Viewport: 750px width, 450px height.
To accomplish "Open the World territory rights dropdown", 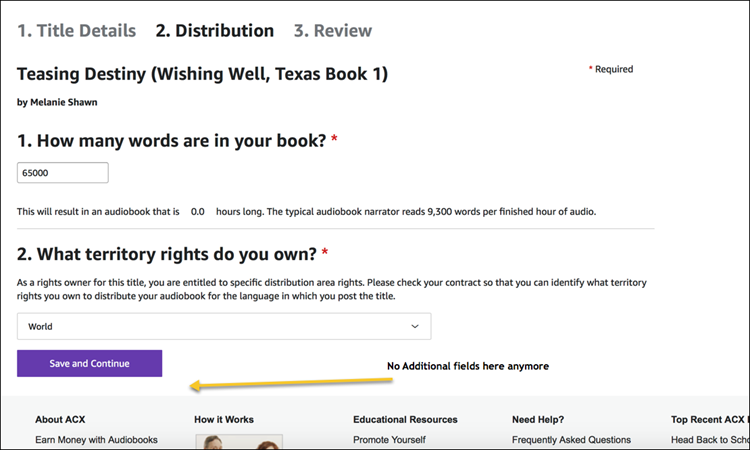I will pos(223,326).
